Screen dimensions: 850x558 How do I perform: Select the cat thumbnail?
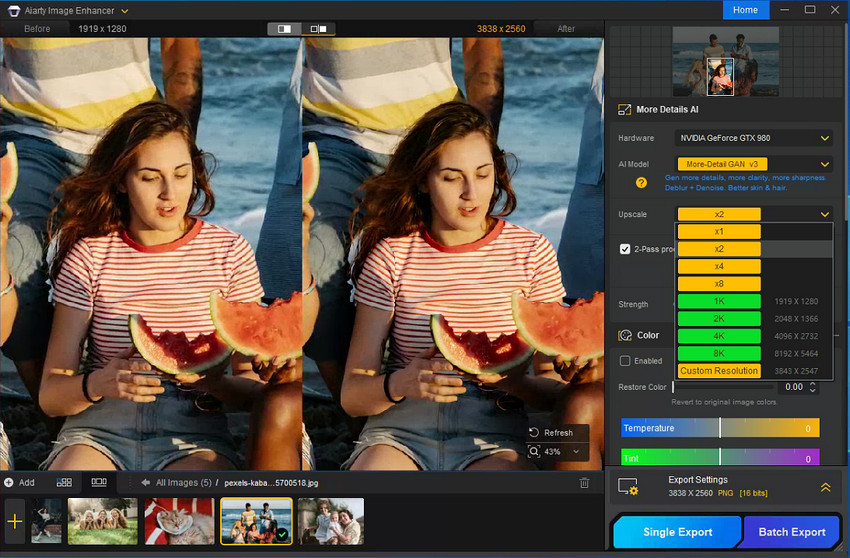pyautogui.click(x=179, y=522)
